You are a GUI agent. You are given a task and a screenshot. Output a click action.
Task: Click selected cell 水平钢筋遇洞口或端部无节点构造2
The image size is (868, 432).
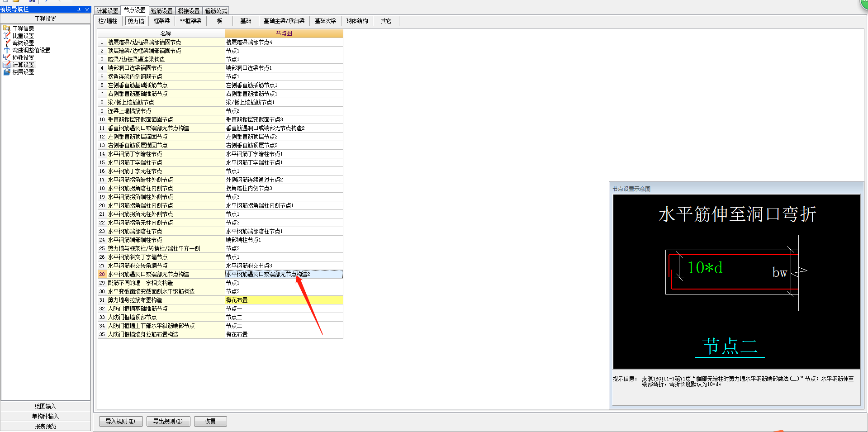[x=284, y=274]
